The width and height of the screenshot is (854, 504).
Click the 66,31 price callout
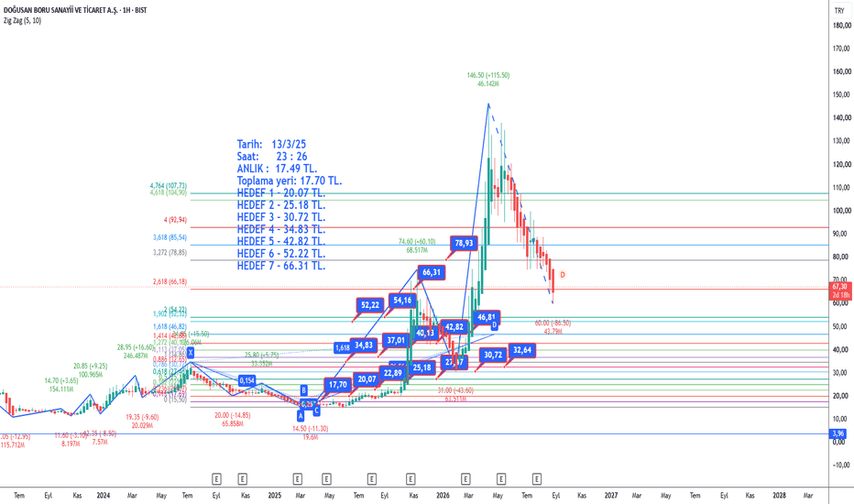(x=432, y=272)
